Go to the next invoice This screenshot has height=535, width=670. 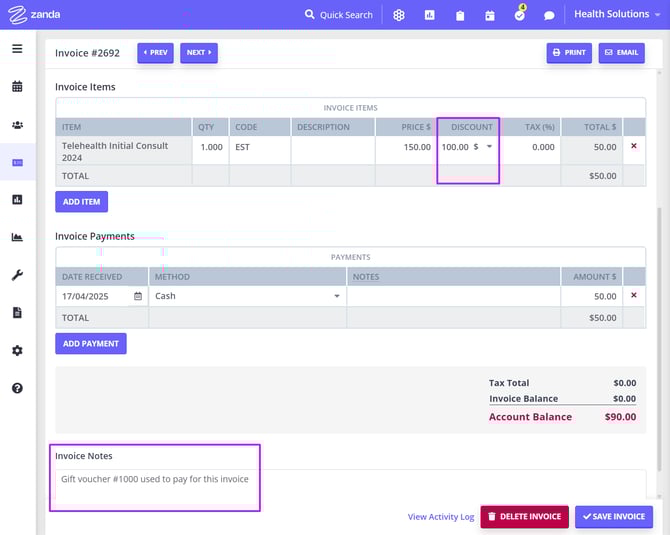198,52
